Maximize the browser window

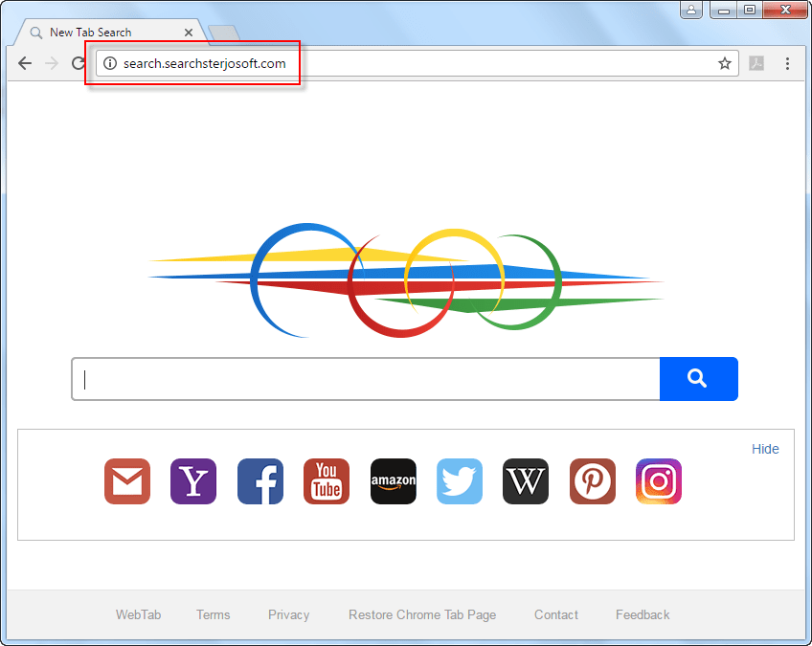click(x=750, y=10)
